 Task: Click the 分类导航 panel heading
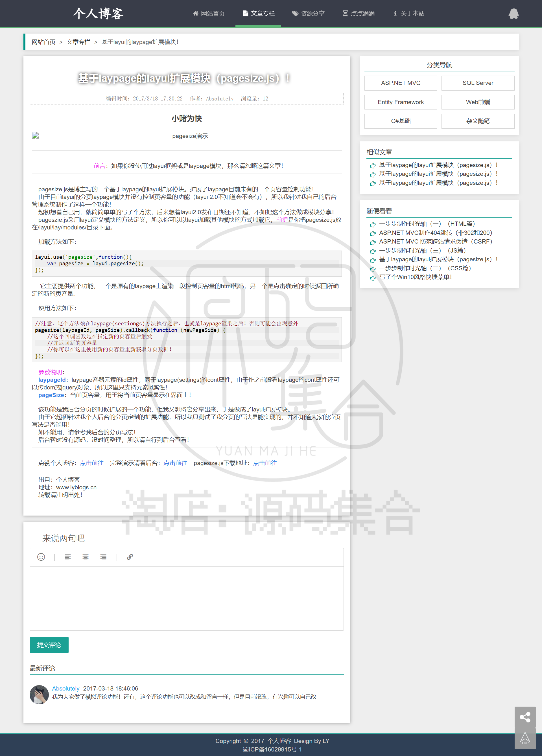439,65
